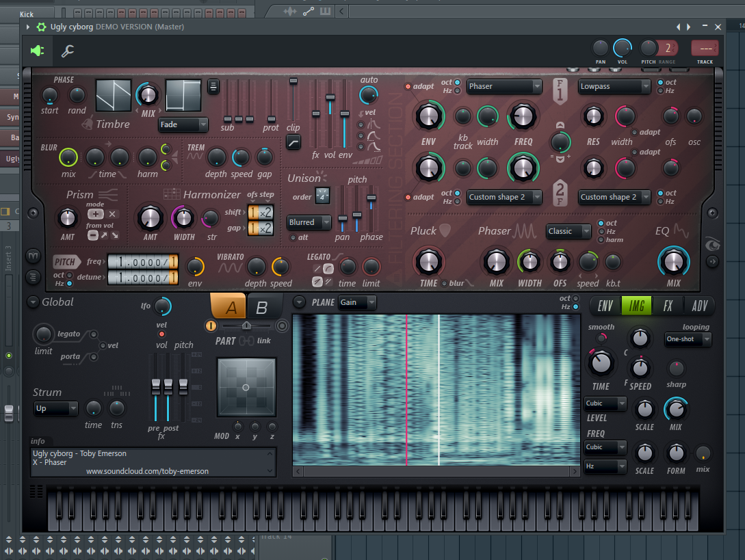The width and height of the screenshot is (745, 560).
Task: Click the Unison order number box
Action: (x=322, y=196)
